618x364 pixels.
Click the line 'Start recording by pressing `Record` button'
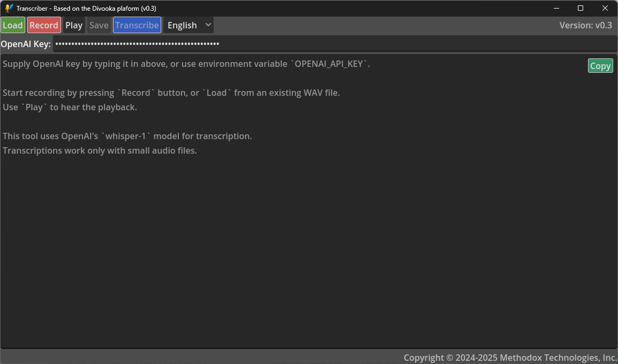[x=171, y=93]
